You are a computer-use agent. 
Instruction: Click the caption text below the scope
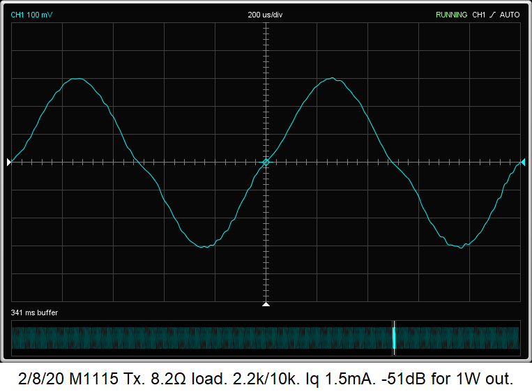(266, 379)
